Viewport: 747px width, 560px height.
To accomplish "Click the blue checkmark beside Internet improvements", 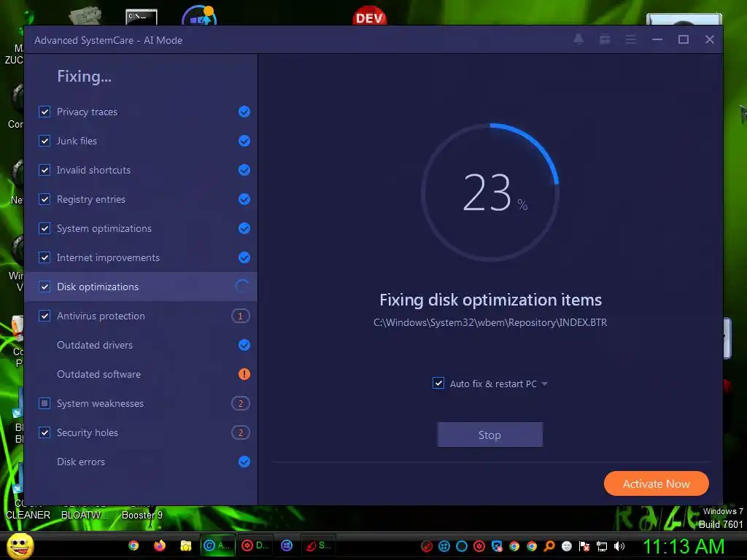I will 244,257.
